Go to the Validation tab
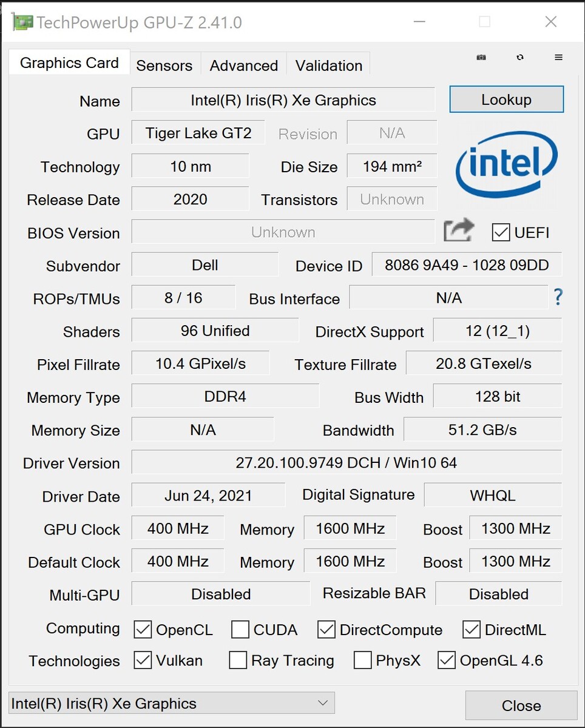This screenshot has height=728, width=585. [x=328, y=66]
